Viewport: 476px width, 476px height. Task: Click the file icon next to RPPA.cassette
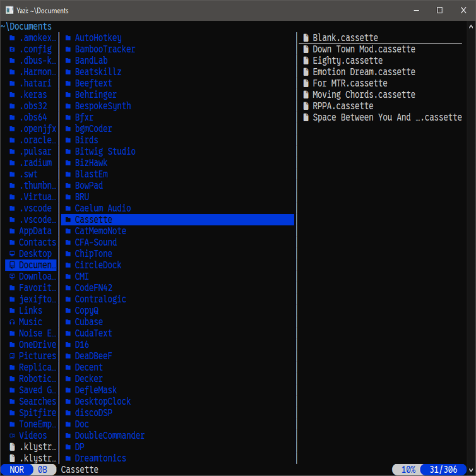pyautogui.click(x=306, y=106)
